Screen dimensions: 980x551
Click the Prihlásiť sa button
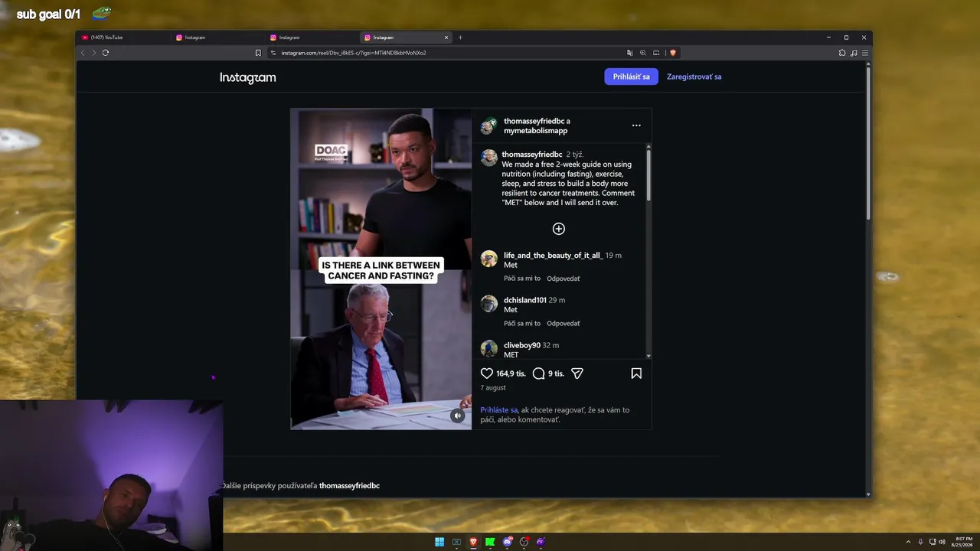click(x=631, y=77)
